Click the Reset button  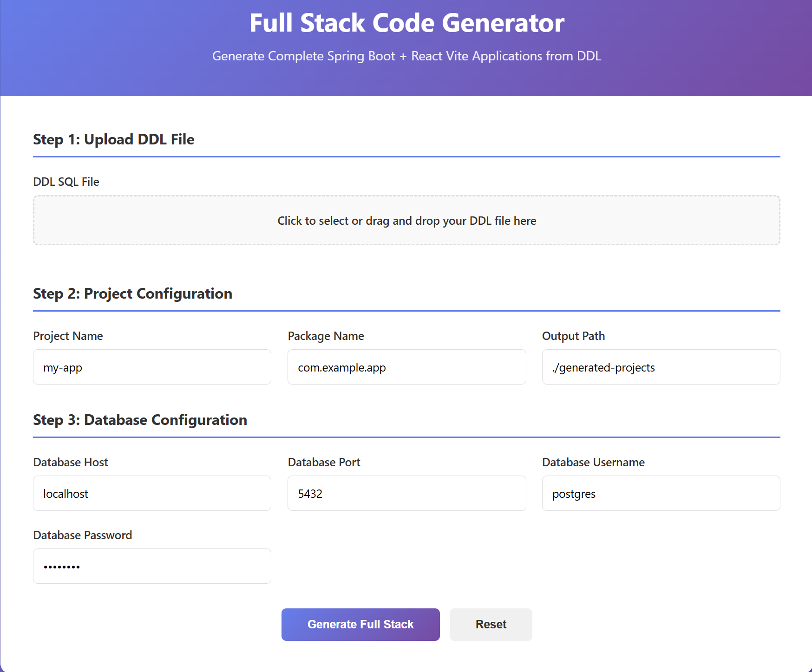[491, 625]
